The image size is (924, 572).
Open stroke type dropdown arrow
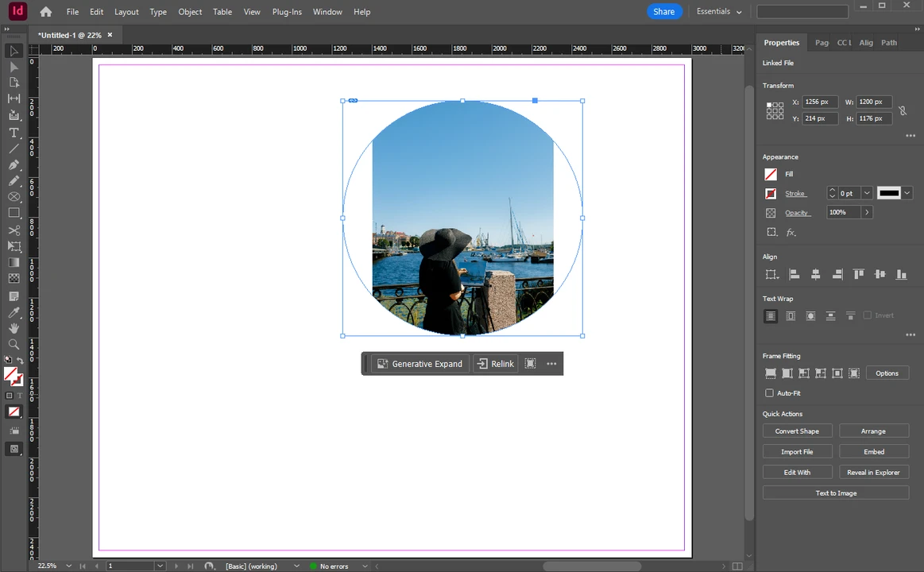907,192
